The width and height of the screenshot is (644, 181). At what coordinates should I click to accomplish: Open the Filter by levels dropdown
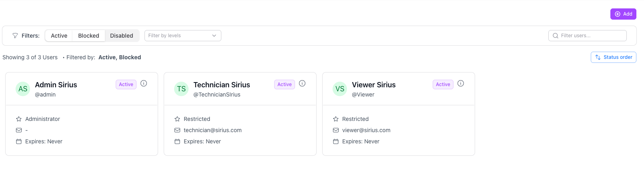point(183,36)
